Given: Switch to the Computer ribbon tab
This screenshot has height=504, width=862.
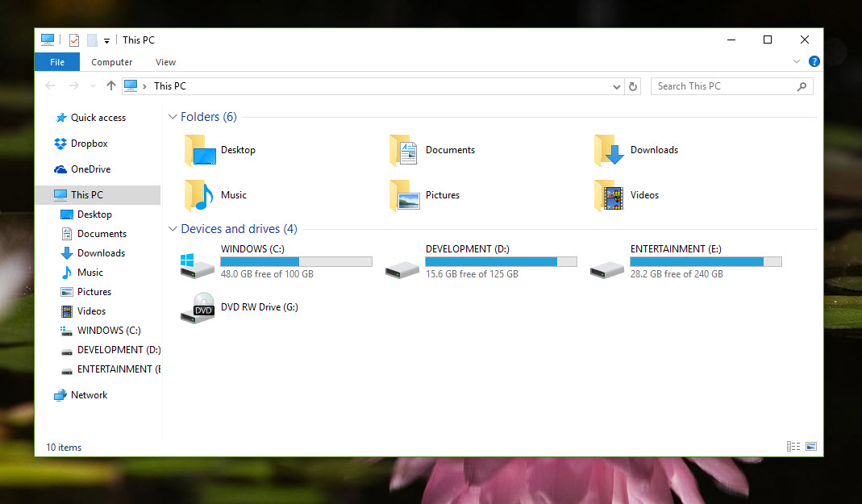Looking at the screenshot, I should (x=111, y=61).
